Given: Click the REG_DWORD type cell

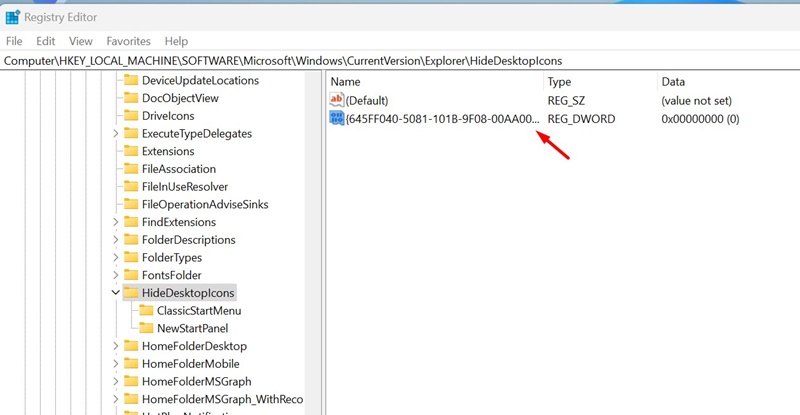Looking at the screenshot, I should [x=582, y=119].
